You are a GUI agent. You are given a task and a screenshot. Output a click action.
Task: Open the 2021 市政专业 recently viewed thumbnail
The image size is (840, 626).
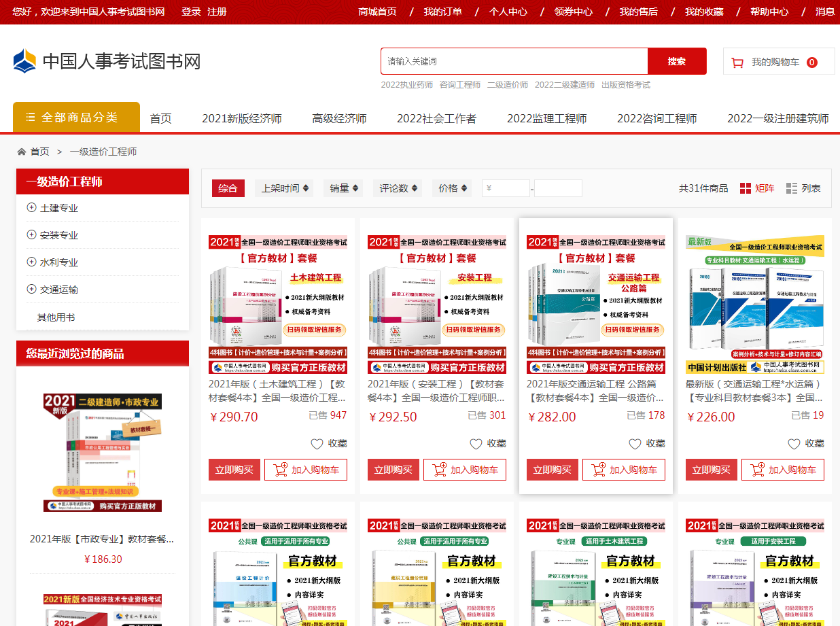point(103,452)
